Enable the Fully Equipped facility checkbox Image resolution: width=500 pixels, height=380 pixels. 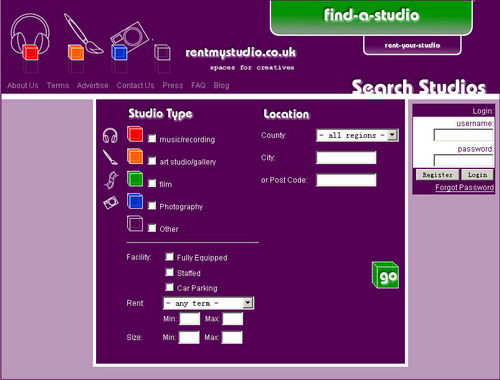click(169, 256)
